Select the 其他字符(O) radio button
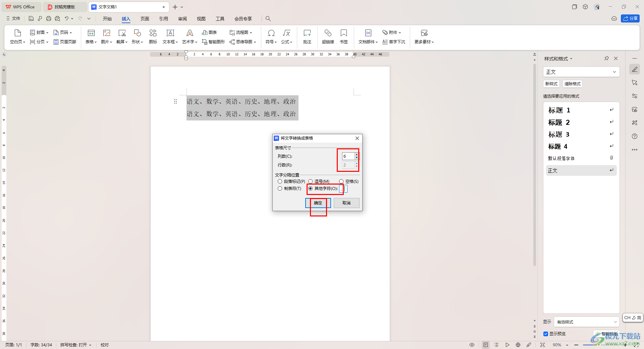644x349 pixels. (x=310, y=189)
